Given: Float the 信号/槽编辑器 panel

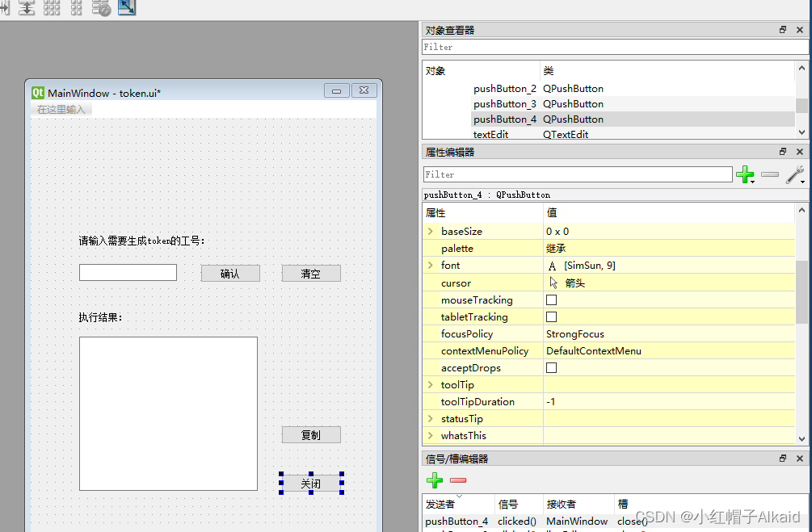Looking at the screenshot, I should [783, 459].
